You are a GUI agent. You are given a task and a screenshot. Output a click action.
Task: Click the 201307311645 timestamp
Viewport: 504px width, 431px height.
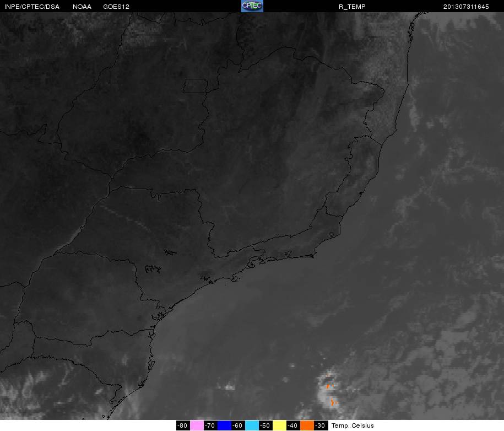tap(466, 7)
